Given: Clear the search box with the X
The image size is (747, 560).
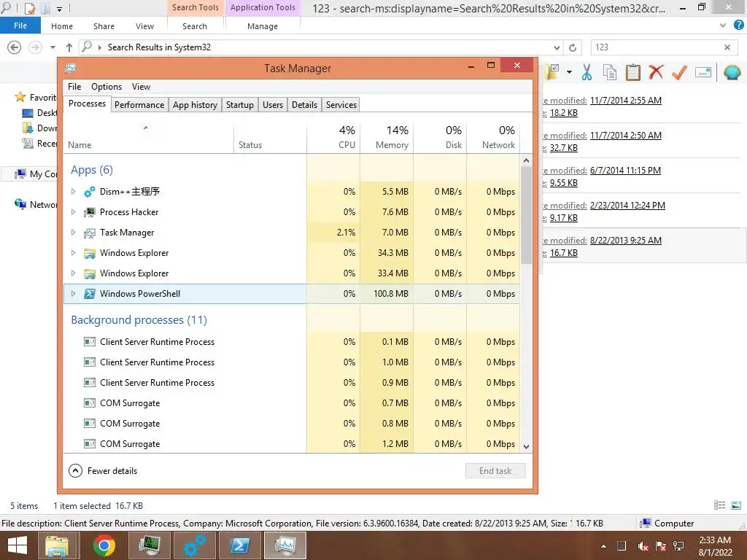Looking at the screenshot, I should [727, 47].
